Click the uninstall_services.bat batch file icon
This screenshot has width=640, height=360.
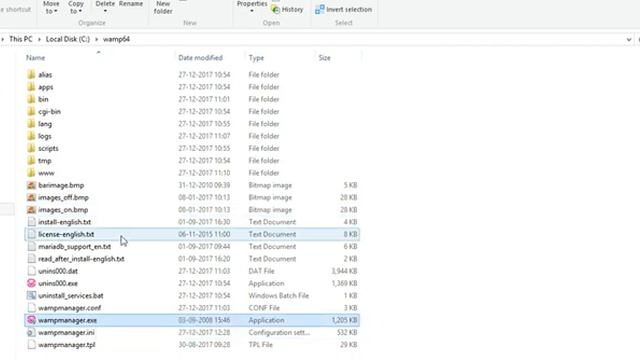pyautogui.click(x=31, y=296)
